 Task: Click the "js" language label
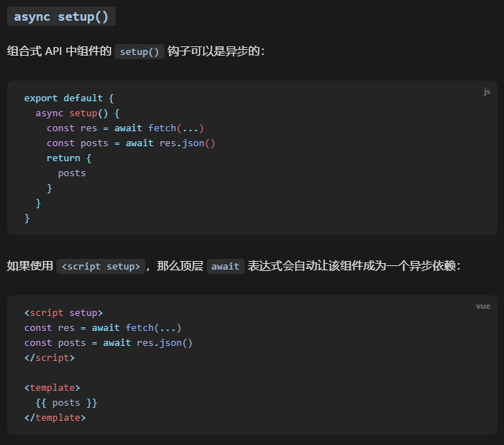point(486,91)
